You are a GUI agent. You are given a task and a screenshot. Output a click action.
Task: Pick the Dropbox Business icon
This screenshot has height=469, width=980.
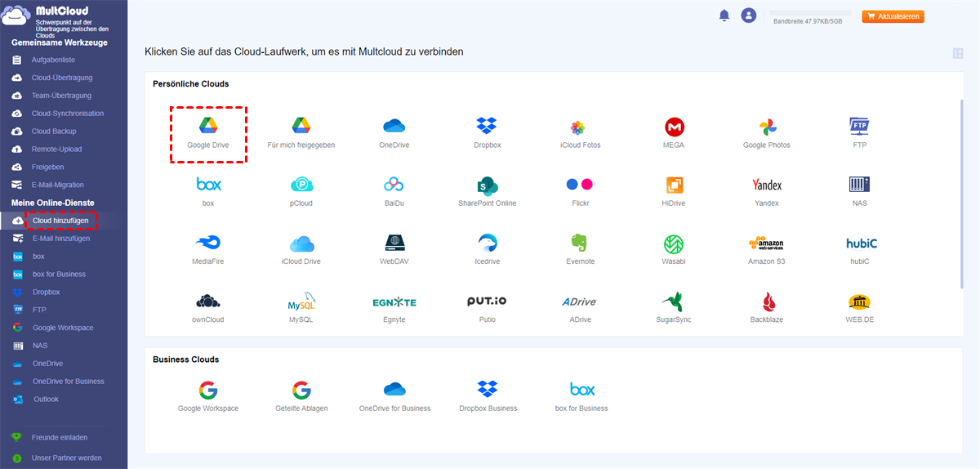pyautogui.click(x=488, y=390)
